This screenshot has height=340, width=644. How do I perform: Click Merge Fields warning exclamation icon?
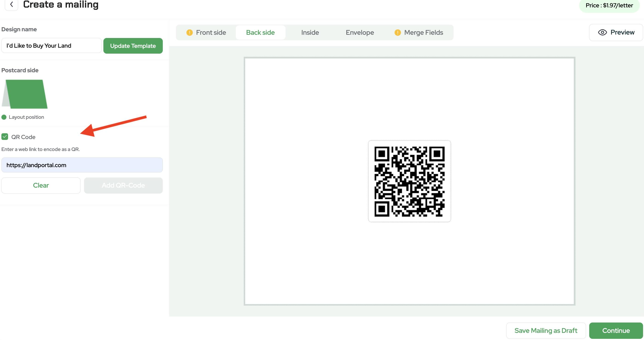pyautogui.click(x=397, y=32)
